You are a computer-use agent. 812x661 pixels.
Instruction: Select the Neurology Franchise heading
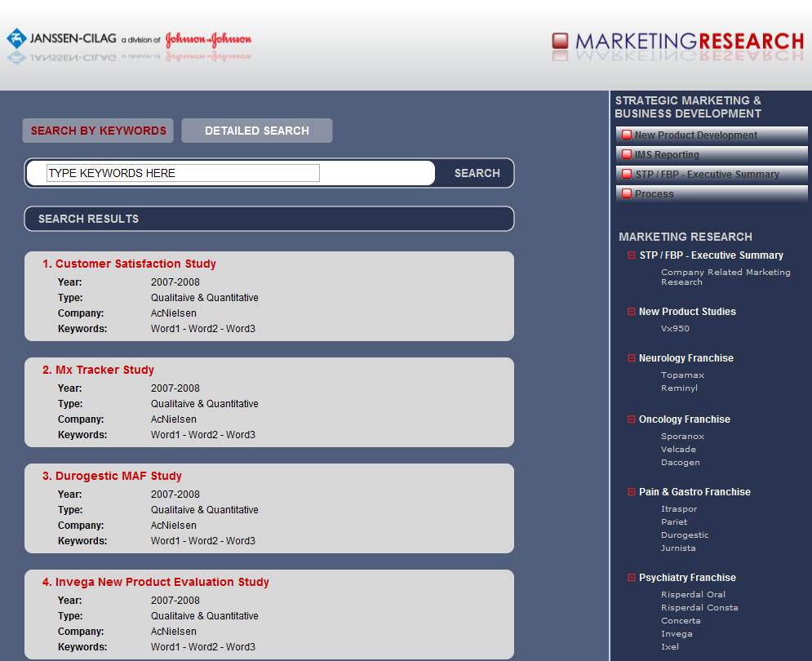[686, 358]
